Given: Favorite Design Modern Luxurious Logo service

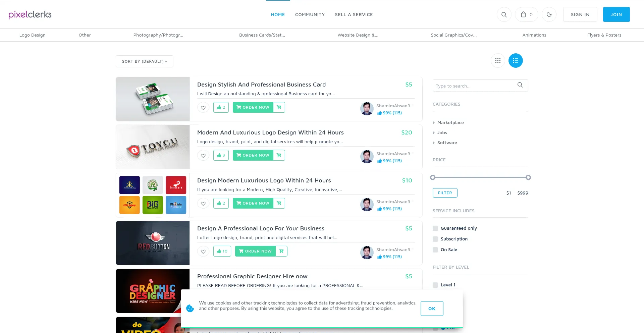Looking at the screenshot, I should pyautogui.click(x=203, y=203).
